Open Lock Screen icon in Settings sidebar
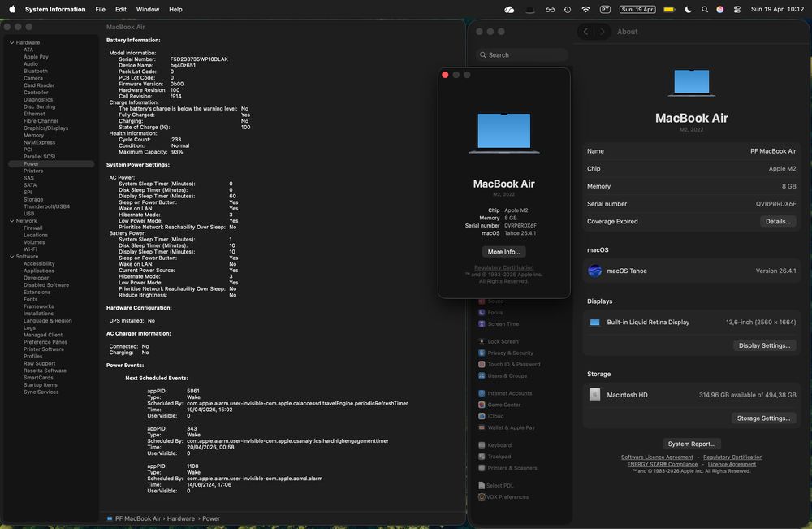The image size is (812, 529). click(482, 341)
